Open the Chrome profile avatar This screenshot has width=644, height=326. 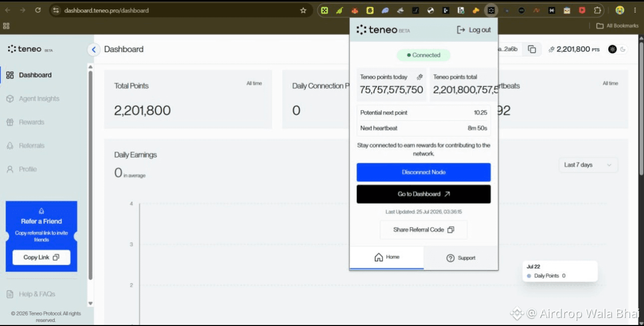(620, 10)
